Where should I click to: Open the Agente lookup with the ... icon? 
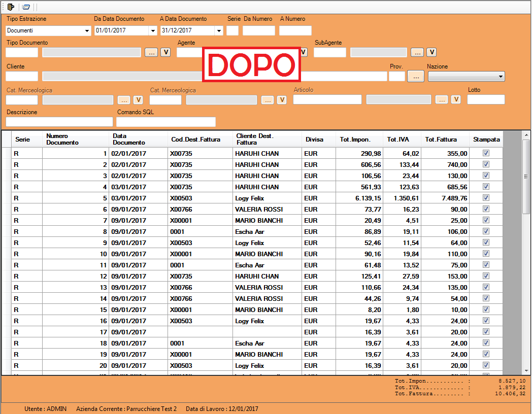tap(289, 52)
